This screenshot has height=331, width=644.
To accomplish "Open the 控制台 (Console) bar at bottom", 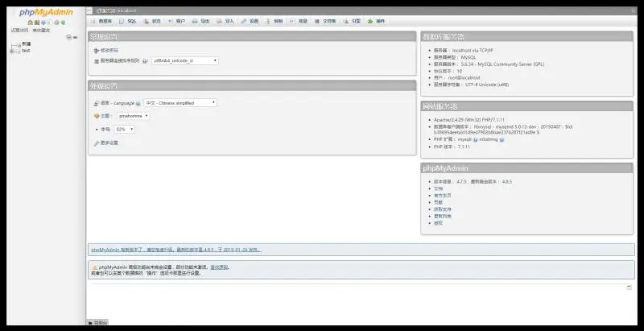I will coord(97,323).
